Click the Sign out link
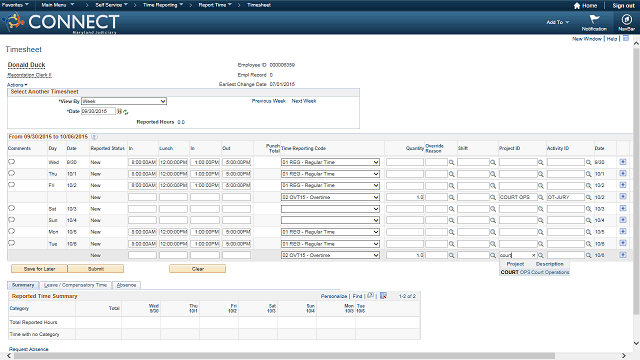 623,5
